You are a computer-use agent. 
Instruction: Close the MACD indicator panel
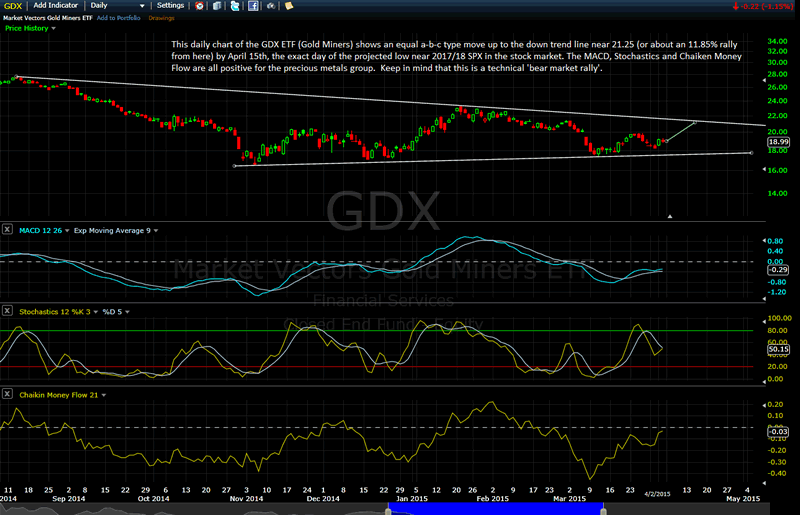click(8, 230)
